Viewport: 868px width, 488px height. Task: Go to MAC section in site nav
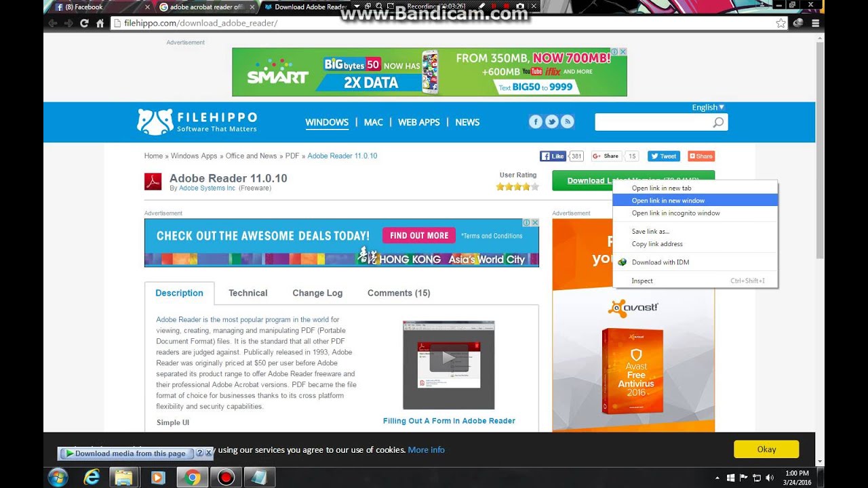click(x=374, y=122)
